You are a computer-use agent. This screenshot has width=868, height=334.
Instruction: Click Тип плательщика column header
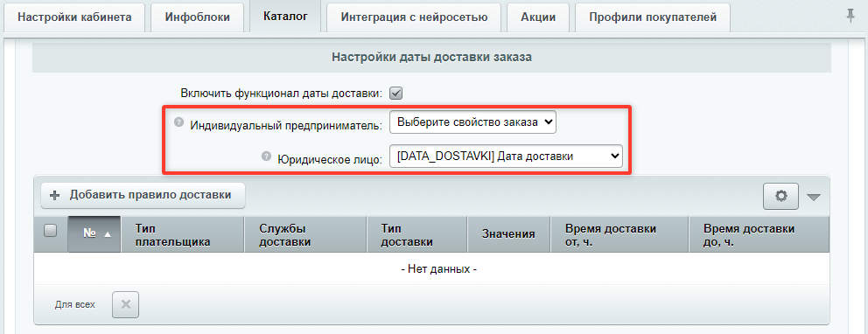click(182, 234)
